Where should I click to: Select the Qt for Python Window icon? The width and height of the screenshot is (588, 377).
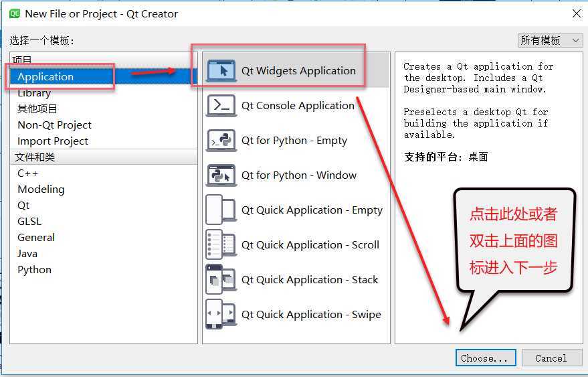pyautogui.click(x=221, y=175)
